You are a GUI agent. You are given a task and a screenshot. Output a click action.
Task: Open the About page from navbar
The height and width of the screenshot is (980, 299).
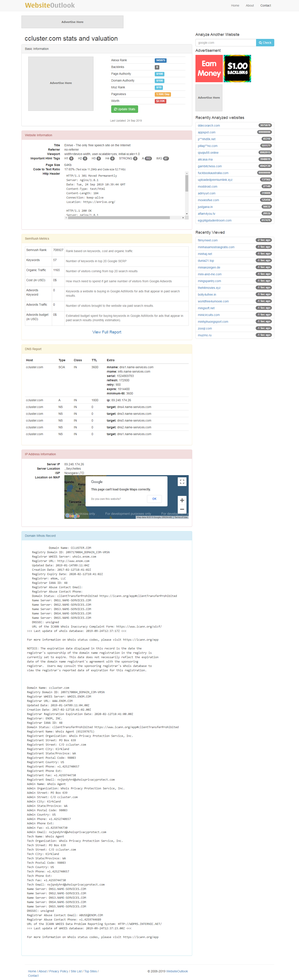[x=250, y=6]
